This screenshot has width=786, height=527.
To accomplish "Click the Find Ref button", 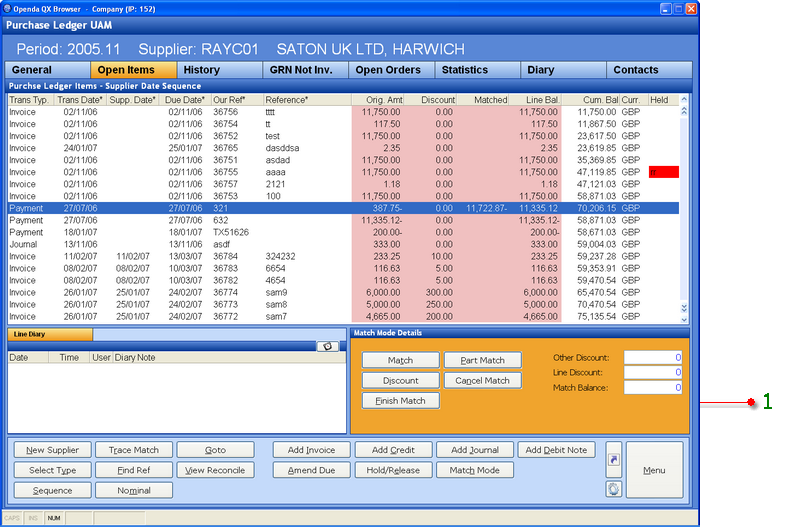I will tap(134, 470).
